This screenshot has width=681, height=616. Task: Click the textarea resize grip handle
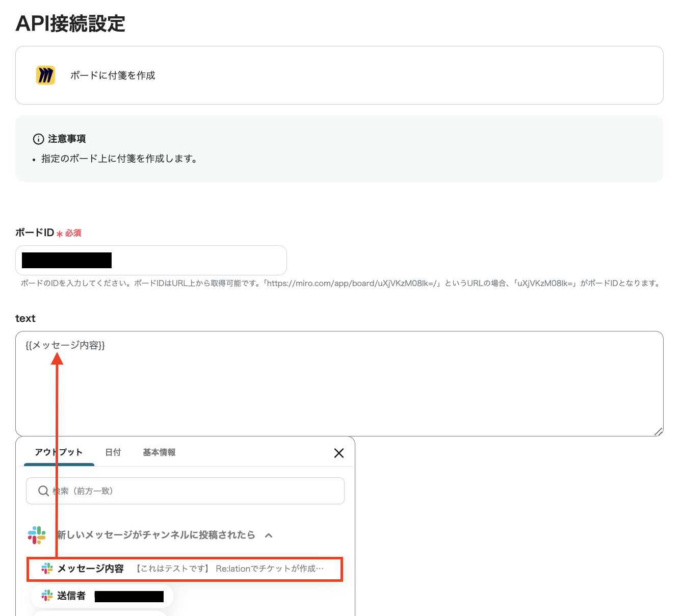point(659,431)
